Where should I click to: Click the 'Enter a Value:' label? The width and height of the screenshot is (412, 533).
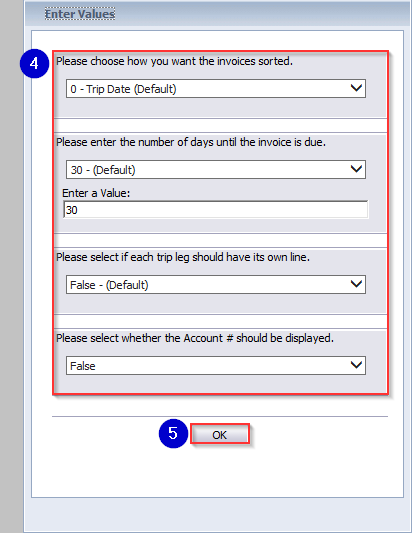pyautogui.click(x=96, y=193)
